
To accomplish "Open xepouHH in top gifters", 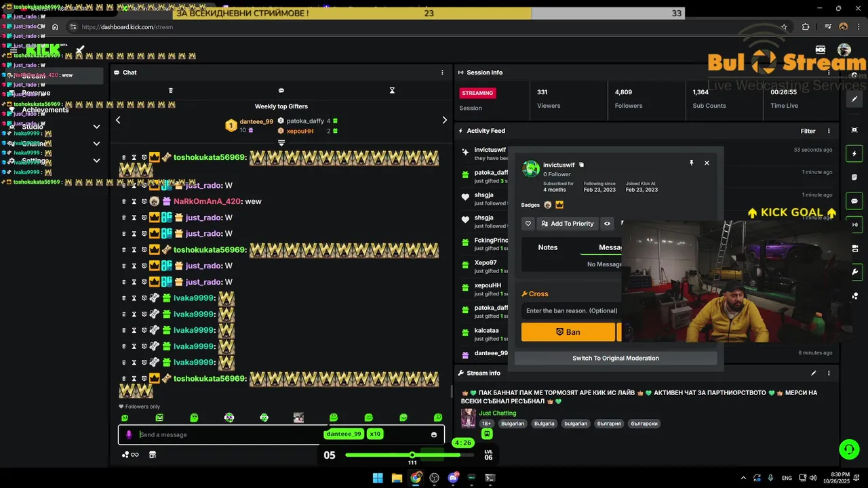I will (x=300, y=131).
